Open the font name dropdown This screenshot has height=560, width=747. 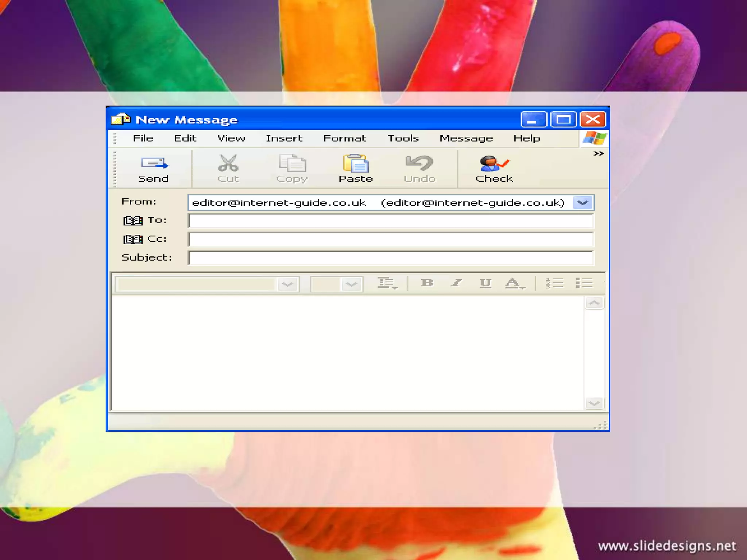click(287, 284)
